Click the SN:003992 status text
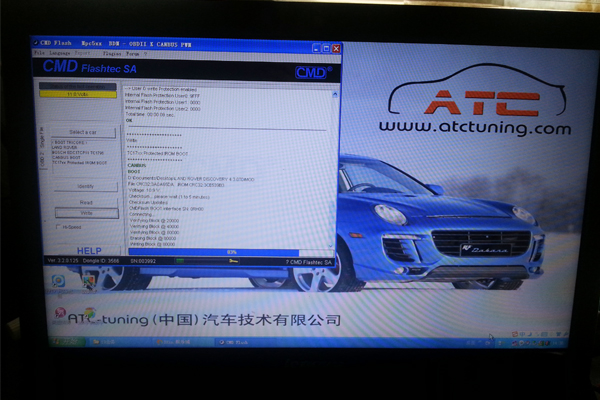 point(143,261)
